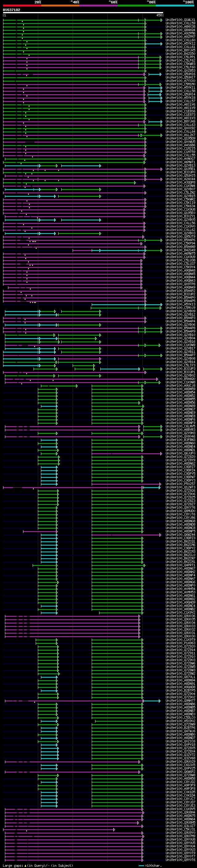The width and height of the screenshot is (197, 868).
Task: Select the UniRef100_B3XZY1 label
Action: tap(180, 216)
